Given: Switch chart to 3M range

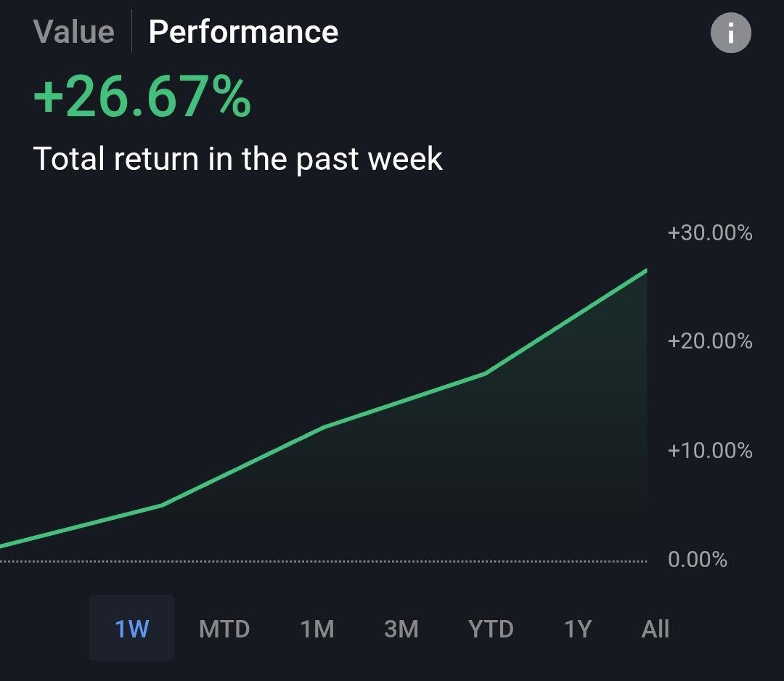Looking at the screenshot, I should 401,629.
